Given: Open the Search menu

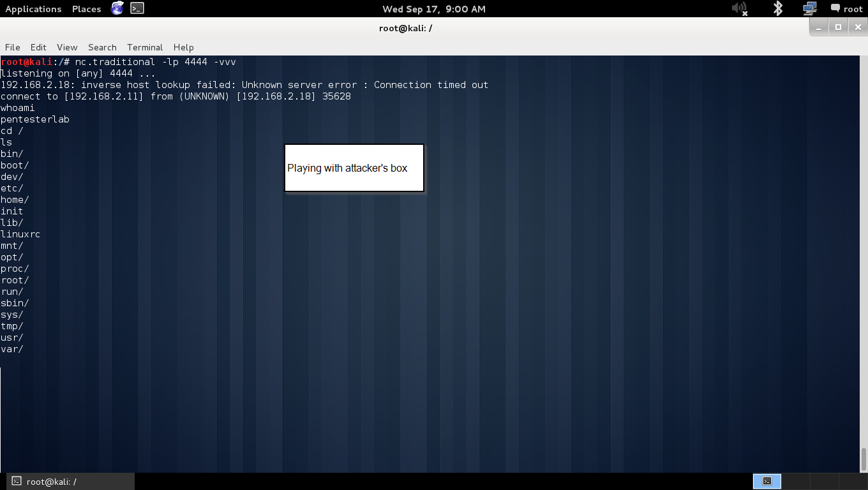Looking at the screenshot, I should coord(102,47).
